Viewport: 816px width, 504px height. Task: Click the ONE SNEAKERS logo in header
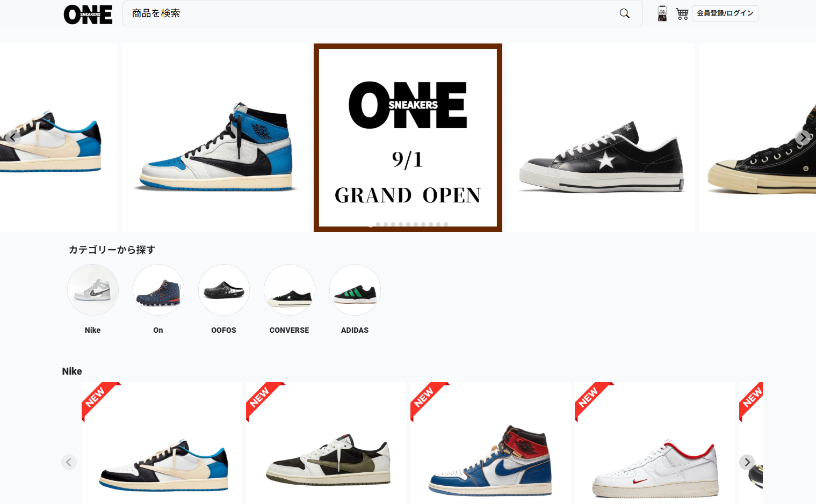pos(88,14)
